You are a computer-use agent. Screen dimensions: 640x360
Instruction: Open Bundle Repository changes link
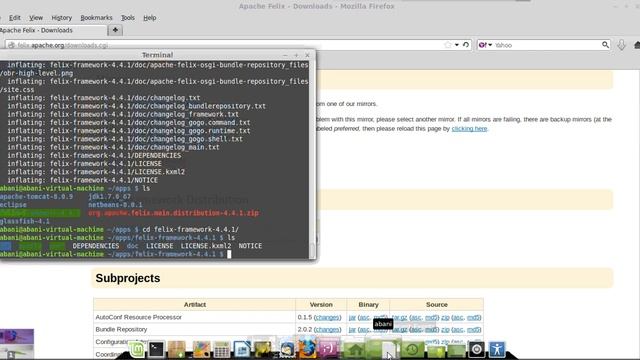click(x=327, y=329)
